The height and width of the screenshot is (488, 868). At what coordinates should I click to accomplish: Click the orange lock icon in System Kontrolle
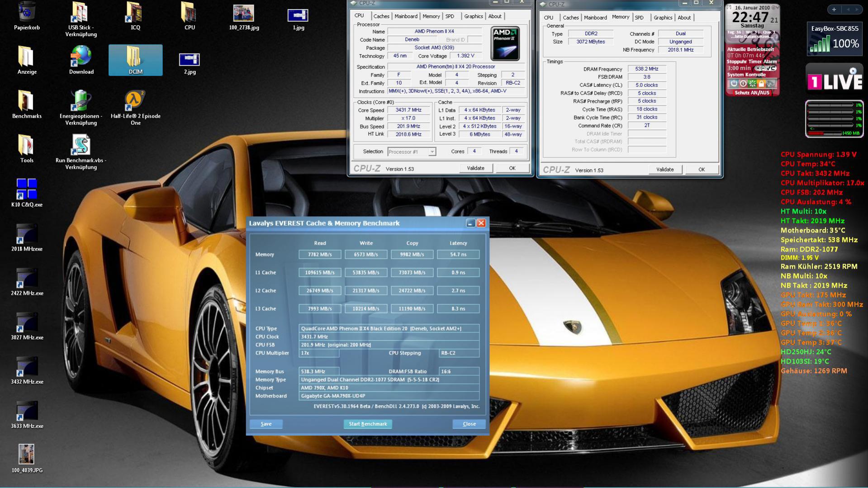[x=761, y=84]
